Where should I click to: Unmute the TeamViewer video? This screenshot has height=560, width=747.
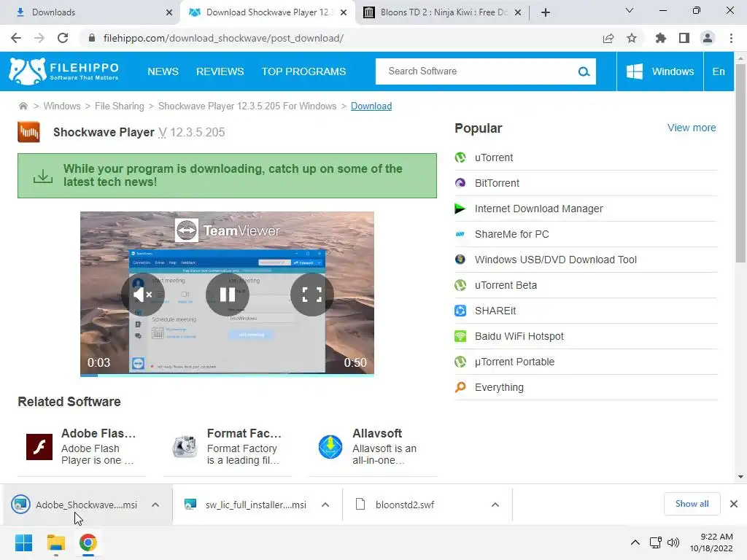(x=143, y=295)
